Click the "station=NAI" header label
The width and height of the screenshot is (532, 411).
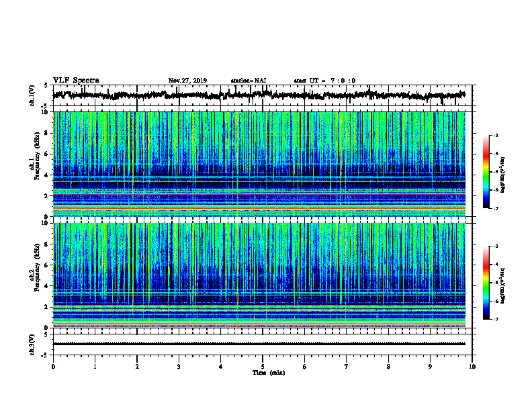pos(249,81)
